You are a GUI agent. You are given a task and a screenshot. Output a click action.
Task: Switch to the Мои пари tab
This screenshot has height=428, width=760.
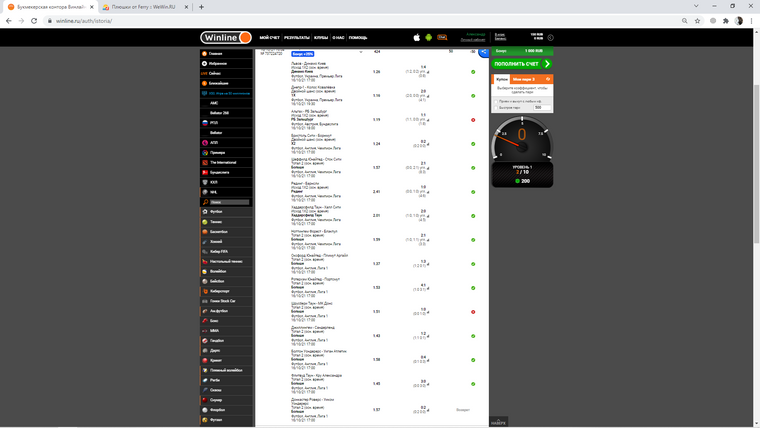(523, 79)
